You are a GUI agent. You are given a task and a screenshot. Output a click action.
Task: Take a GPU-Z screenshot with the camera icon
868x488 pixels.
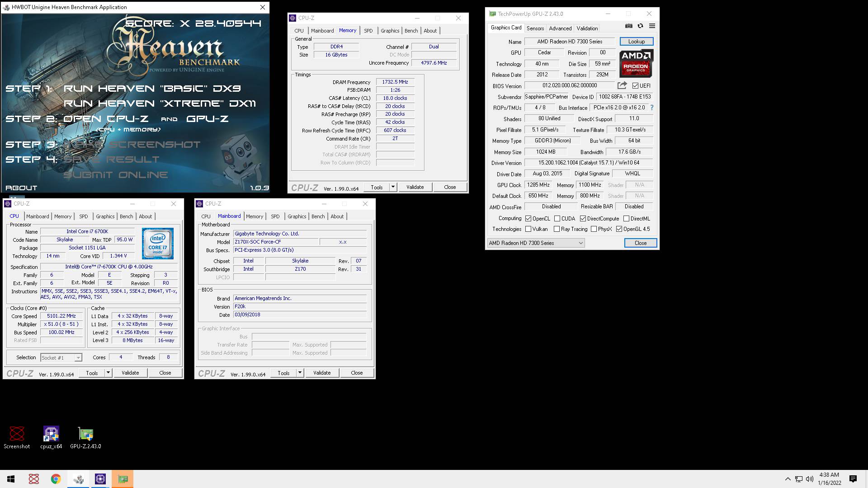coord(628,26)
